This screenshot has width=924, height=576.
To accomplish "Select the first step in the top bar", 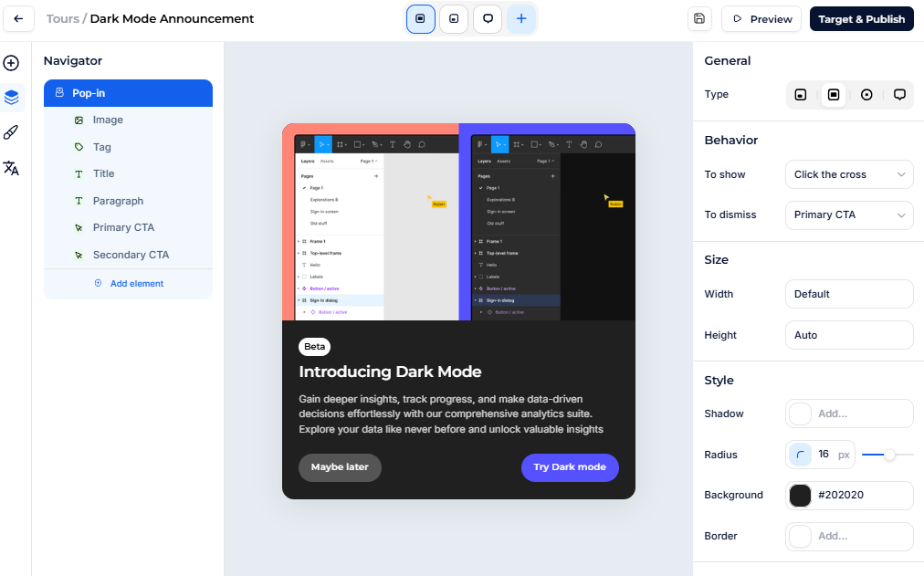I will coord(420,19).
